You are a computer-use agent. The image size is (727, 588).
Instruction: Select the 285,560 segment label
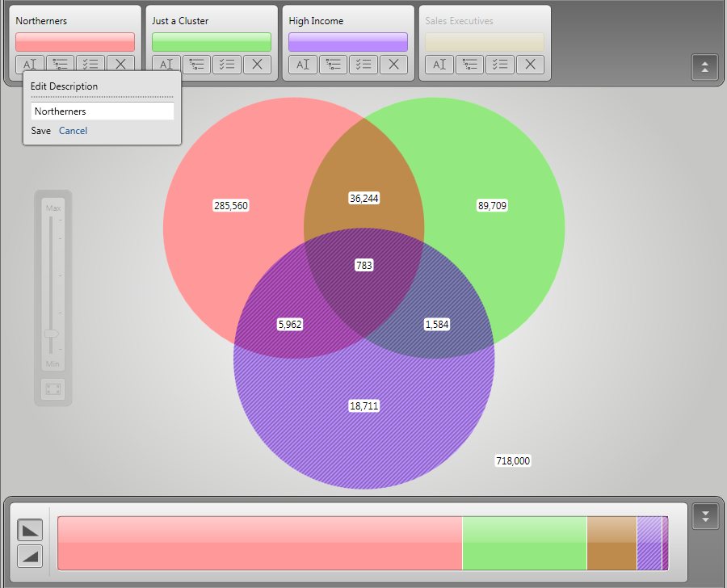click(x=231, y=205)
